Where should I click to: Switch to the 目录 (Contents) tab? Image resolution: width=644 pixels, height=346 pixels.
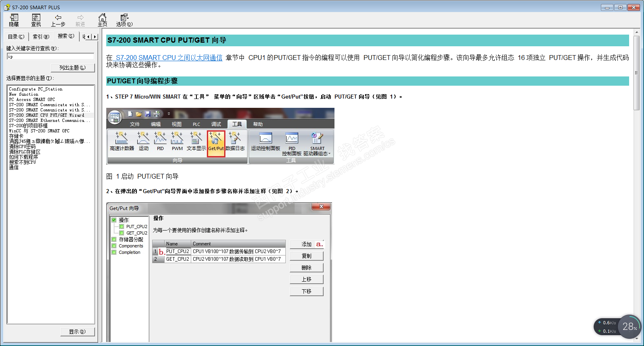[x=16, y=37]
